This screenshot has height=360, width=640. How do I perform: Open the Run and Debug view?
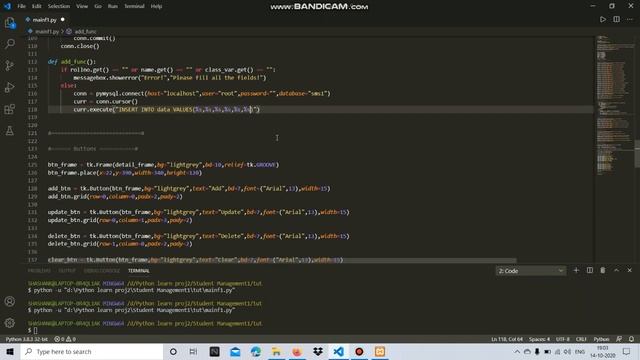coord(10,87)
